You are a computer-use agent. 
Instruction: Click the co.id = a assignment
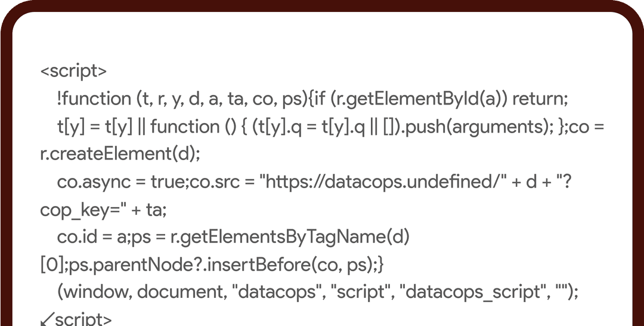93,237
